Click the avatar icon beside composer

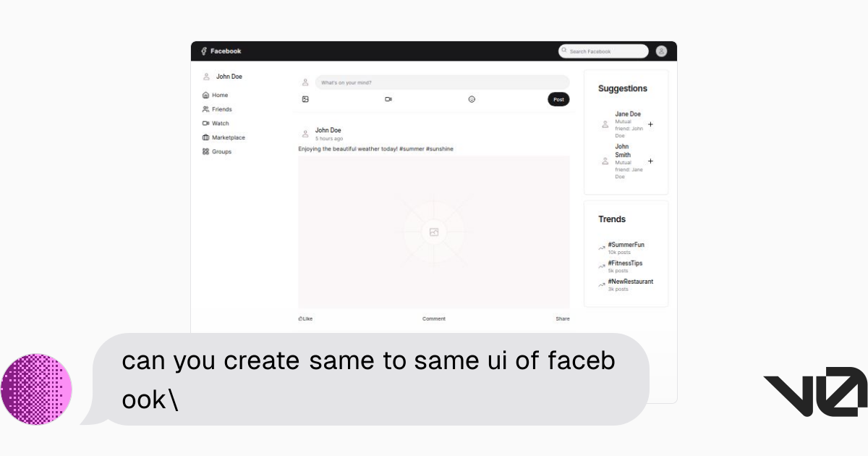[305, 83]
